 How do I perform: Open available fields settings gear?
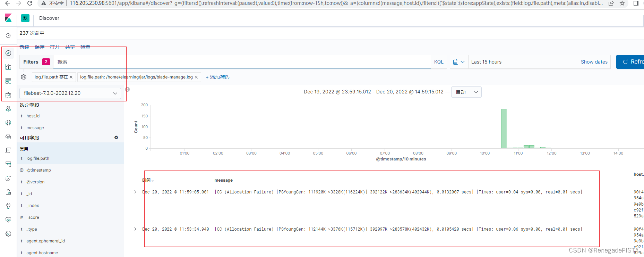tap(116, 138)
